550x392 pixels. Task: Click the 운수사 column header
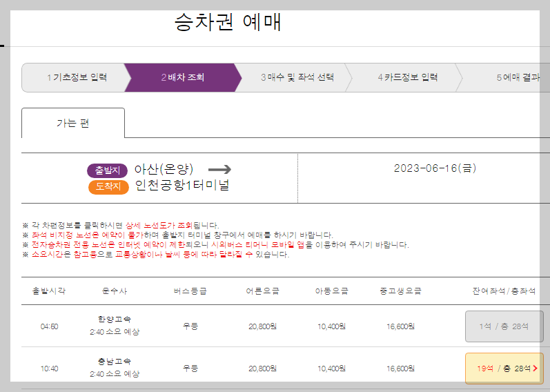[x=115, y=291]
